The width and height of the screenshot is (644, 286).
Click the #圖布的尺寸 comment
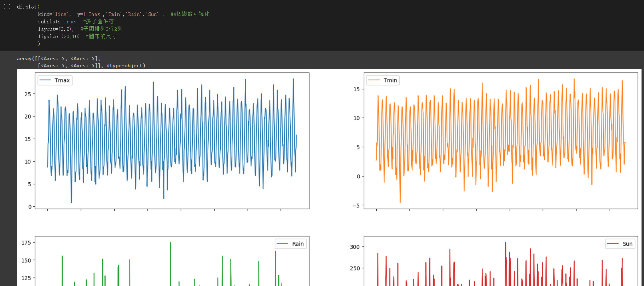(x=101, y=36)
